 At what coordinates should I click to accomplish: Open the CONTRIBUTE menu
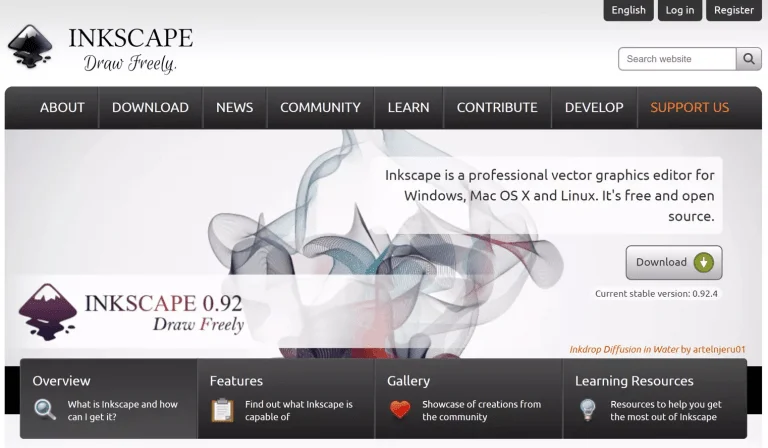[497, 108]
